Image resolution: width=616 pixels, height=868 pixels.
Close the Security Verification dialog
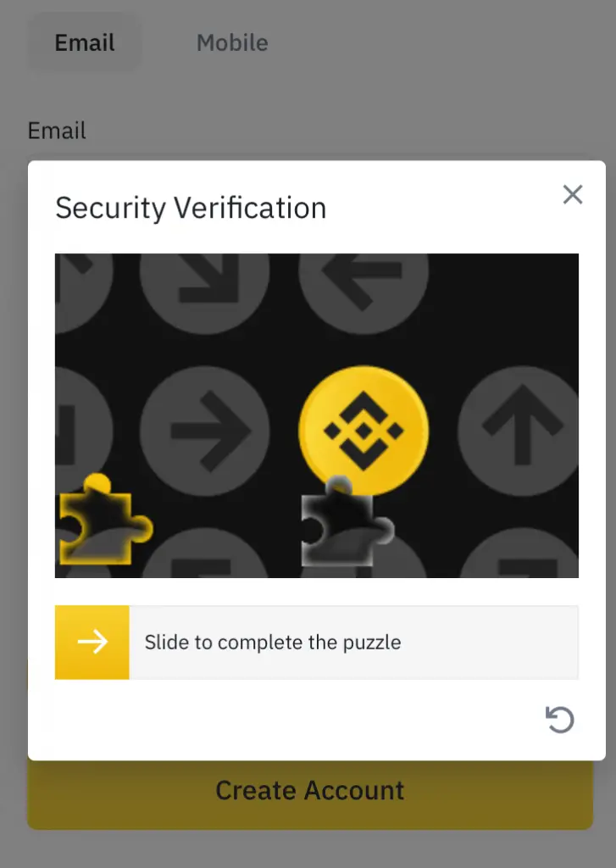click(572, 194)
